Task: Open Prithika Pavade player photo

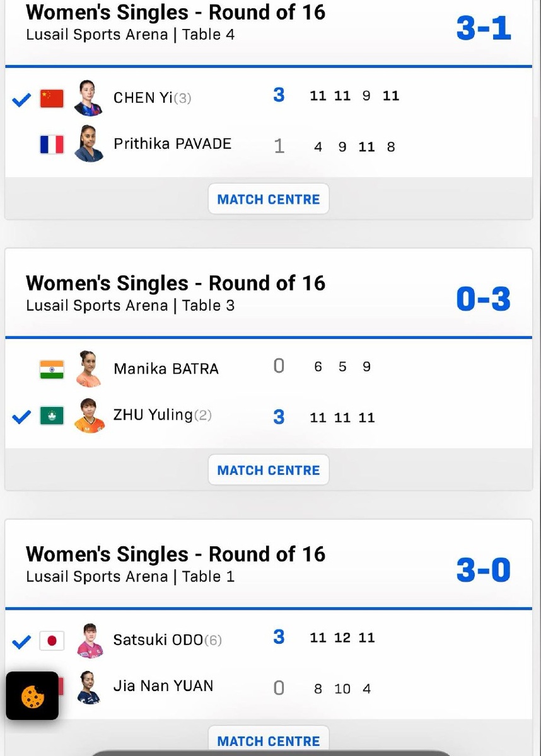Action: (x=88, y=144)
